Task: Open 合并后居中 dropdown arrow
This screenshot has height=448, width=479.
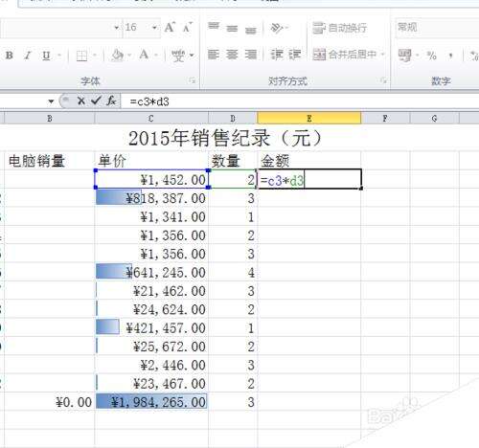Action: 382,55
